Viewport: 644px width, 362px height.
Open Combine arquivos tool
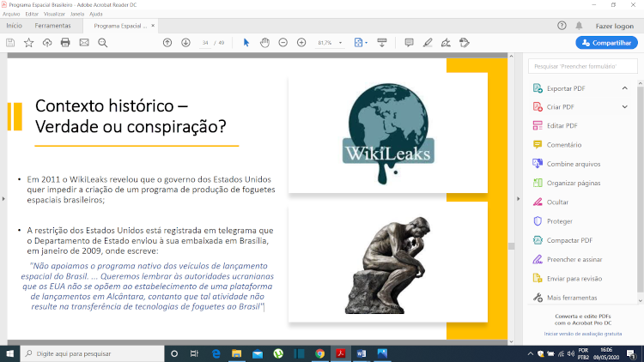(x=567, y=164)
